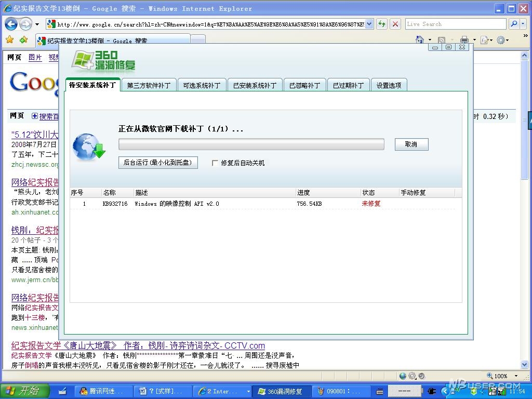532x399 pixels.
Task: Click the IE address bar URL field
Action: [210, 24]
